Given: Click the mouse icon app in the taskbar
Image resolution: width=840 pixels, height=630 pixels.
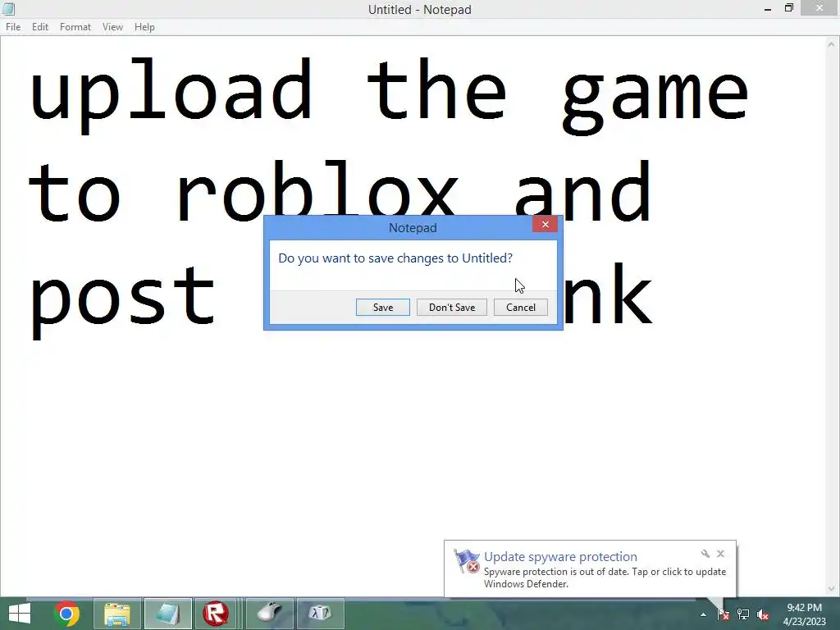Looking at the screenshot, I should click(269, 614).
